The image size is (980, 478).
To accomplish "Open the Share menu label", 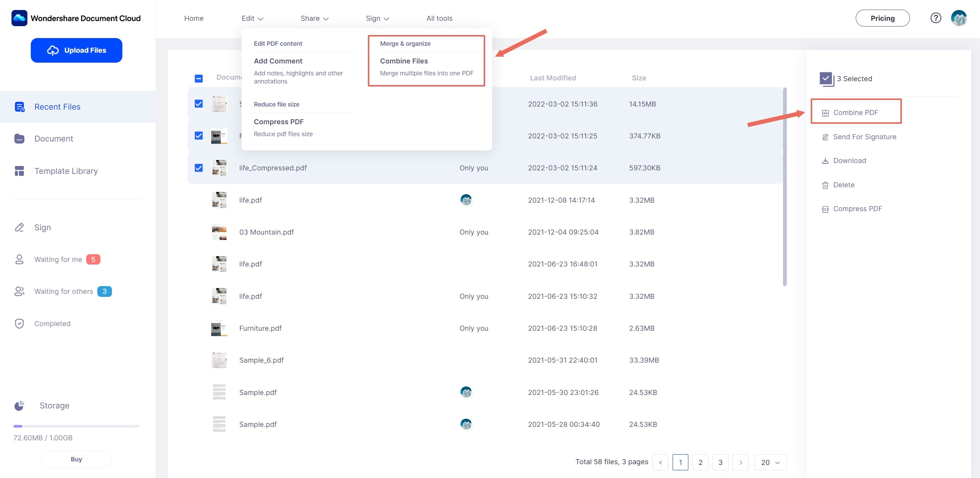I will tap(310, 18).
